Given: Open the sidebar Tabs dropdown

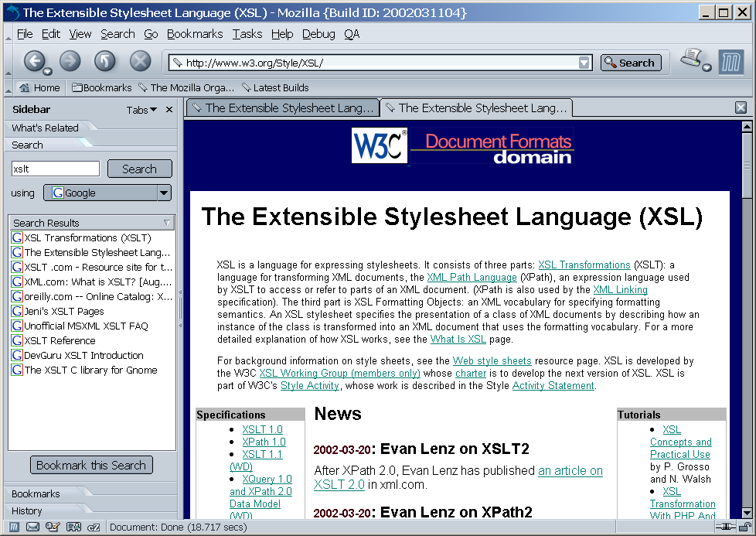Looking at the screenshot, I should click(x=141, y=110).
